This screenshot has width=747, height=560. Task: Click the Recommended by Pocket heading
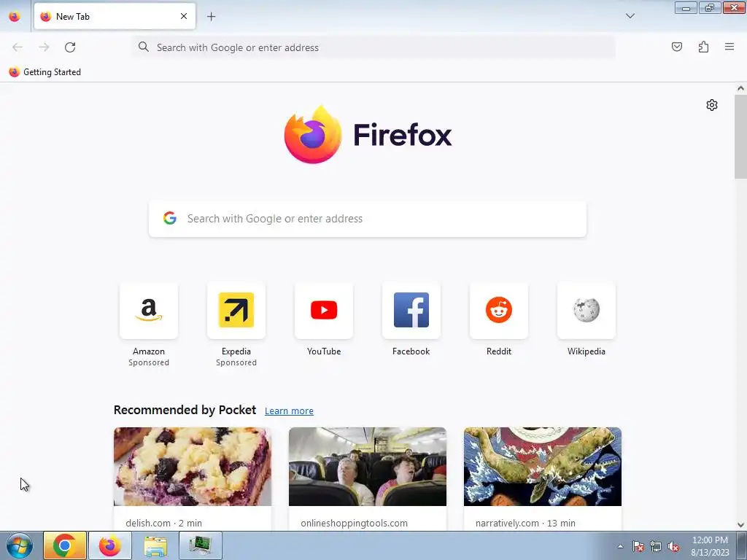pos(185,410)
